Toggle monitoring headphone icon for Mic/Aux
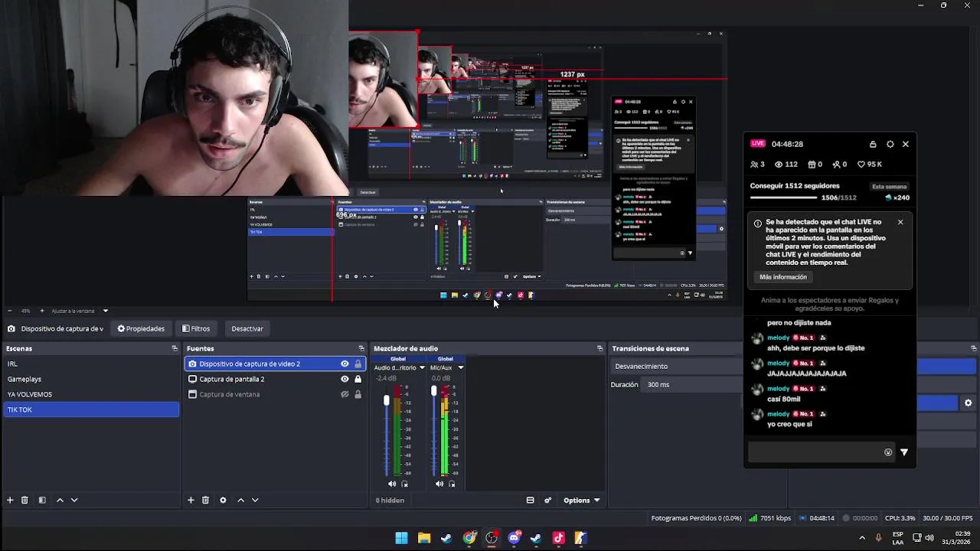 click(x=452, y=484)
